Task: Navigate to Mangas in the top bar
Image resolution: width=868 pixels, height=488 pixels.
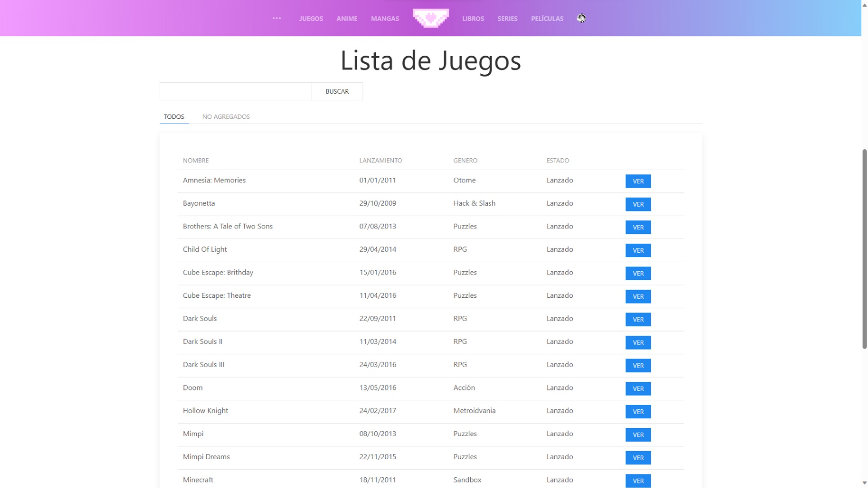Action: [x=385, y=18]
